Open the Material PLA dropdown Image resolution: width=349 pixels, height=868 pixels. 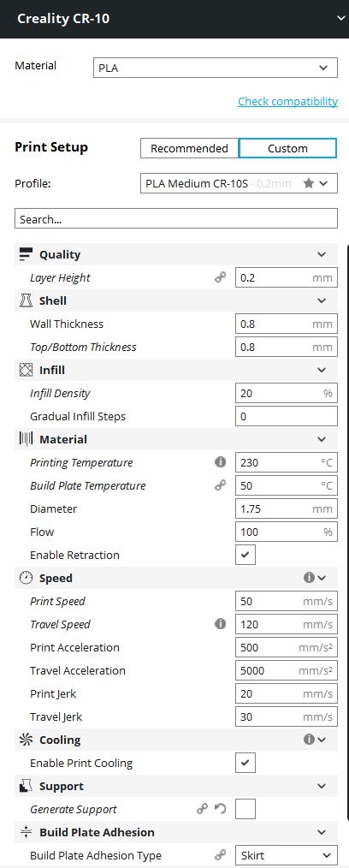click(x=216, y=68)
